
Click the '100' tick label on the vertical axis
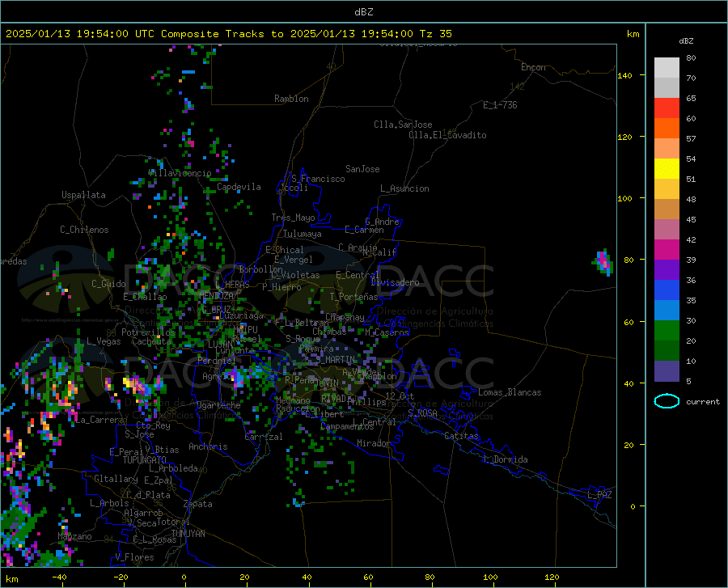click(x=625, y=199)
